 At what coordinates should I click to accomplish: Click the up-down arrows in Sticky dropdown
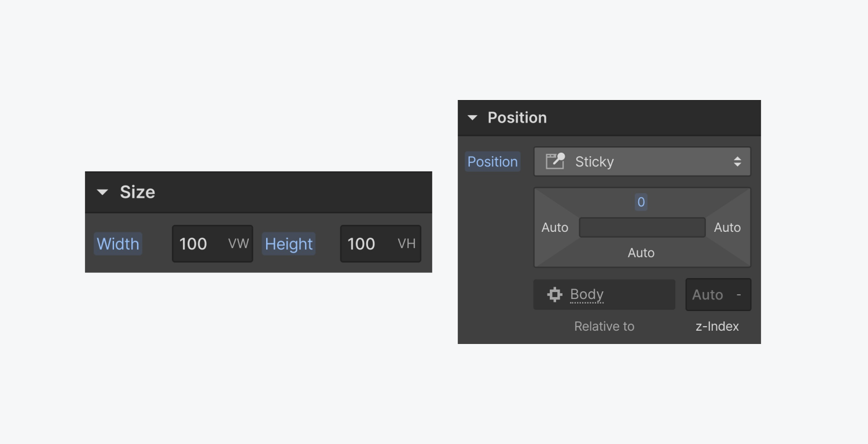click(737, 162)
